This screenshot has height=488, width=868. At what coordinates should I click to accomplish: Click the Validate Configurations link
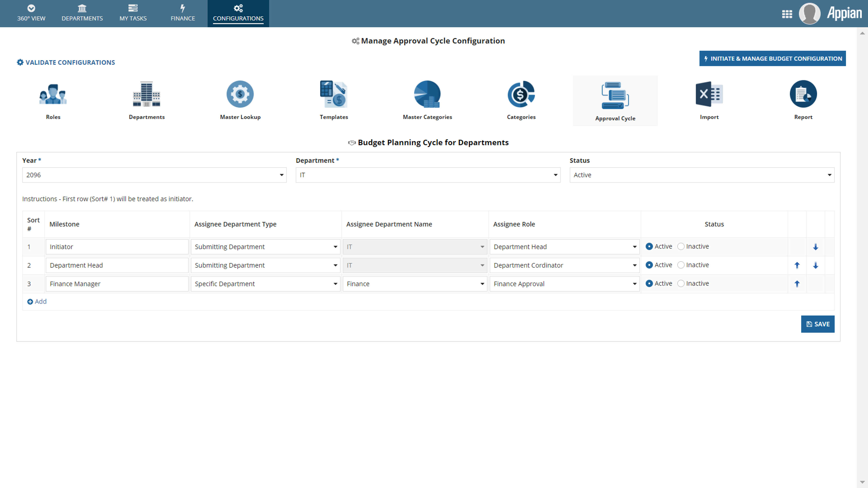[70, 62]
